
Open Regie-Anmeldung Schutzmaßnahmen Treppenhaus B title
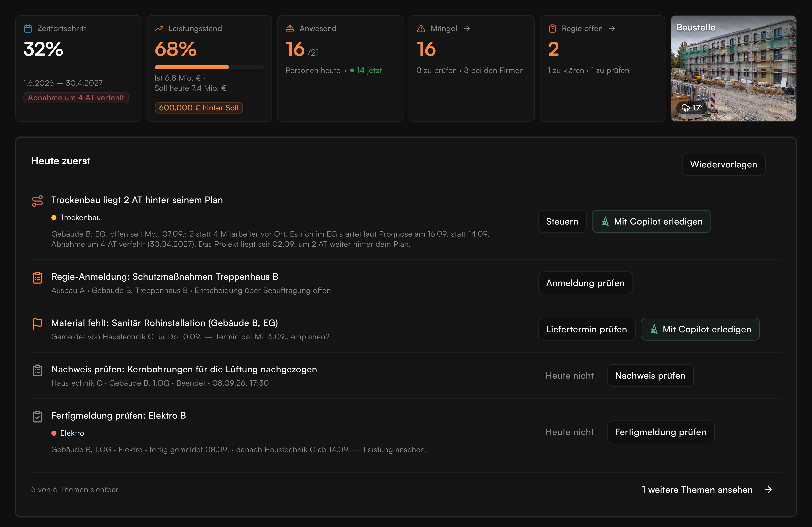(165, 277)
